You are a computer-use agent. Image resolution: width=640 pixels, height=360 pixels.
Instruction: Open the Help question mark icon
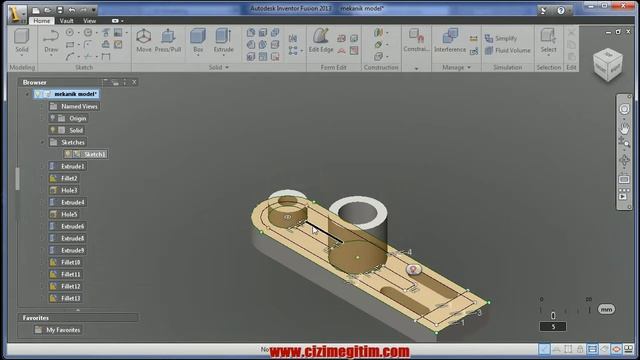click(x=561, y=11)
